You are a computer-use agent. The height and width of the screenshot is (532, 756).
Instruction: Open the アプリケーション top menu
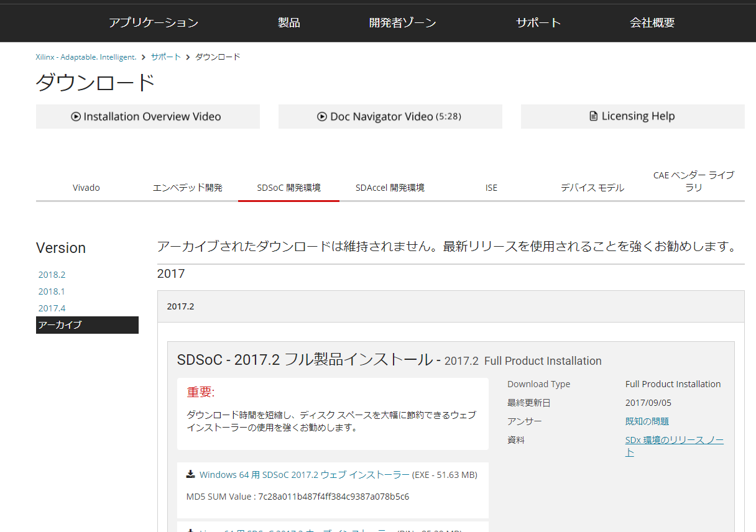point(154,23)
